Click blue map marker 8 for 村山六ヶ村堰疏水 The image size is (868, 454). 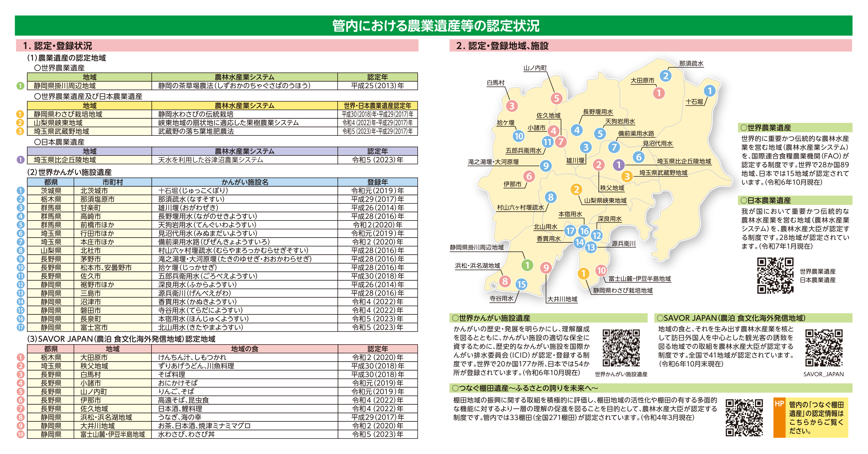tap(551, 197)
